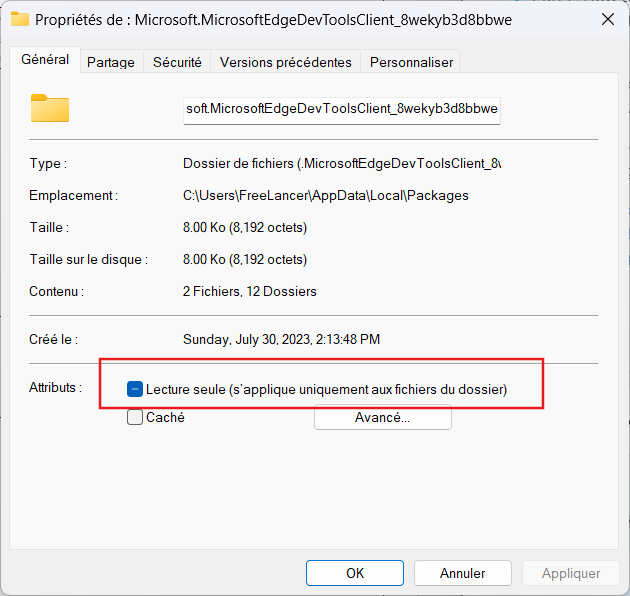Go to the Sécurité tab

click(x=177, y=62)
